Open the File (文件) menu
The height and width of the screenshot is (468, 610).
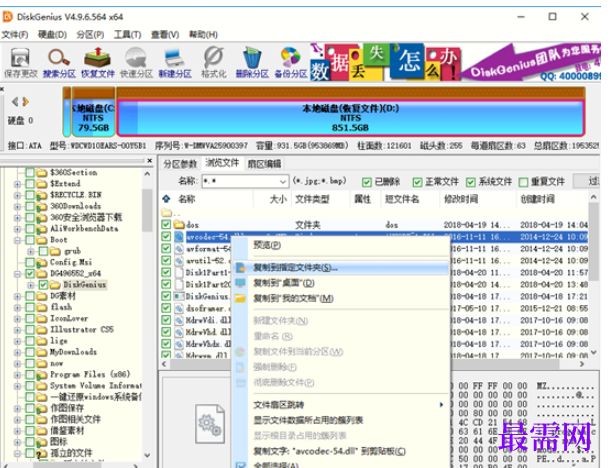[15, 35]
